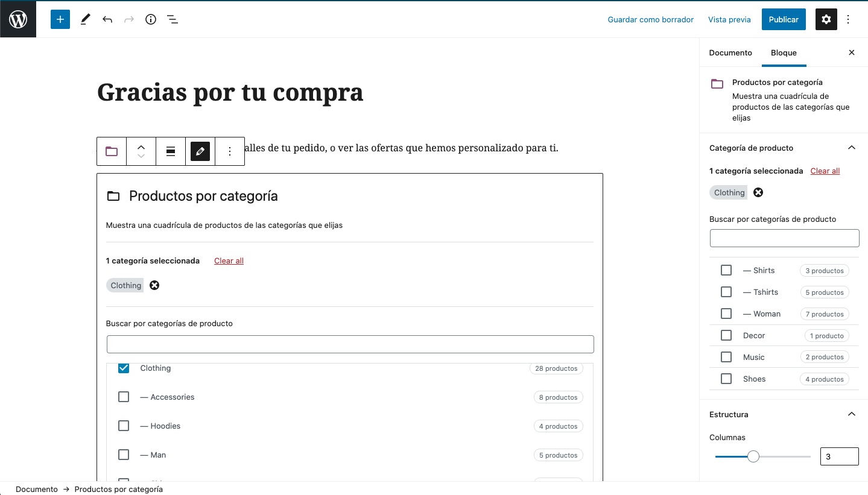
Task: Click the WordPress logo icon
Action: 18,19
